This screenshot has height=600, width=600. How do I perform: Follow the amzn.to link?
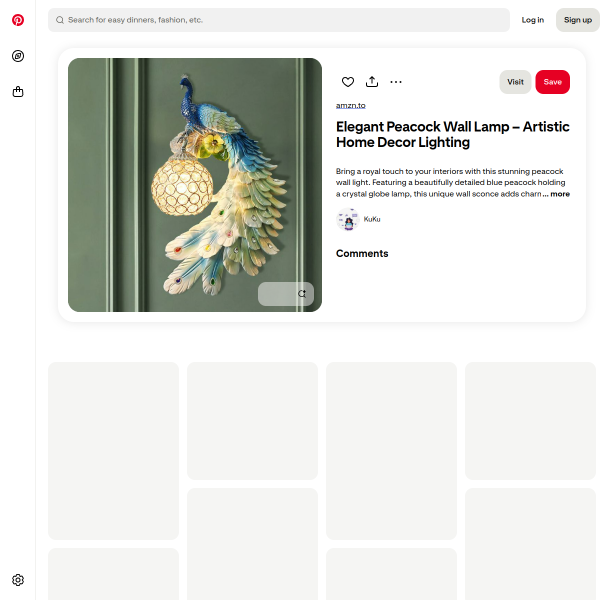coord(351,105)
